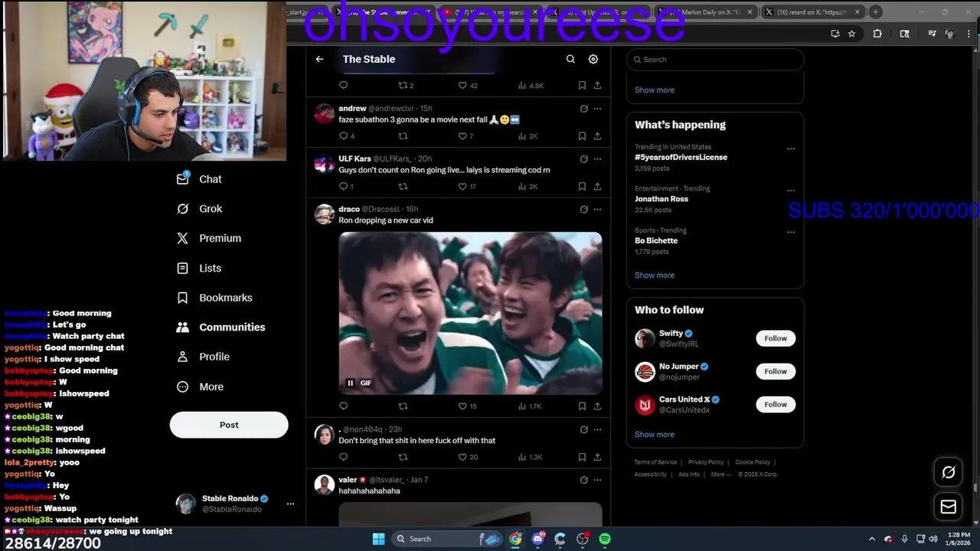Open more options for #5yearsofDriversLicense trend
This screenshot has height=551, width=980.
(790, 149)
